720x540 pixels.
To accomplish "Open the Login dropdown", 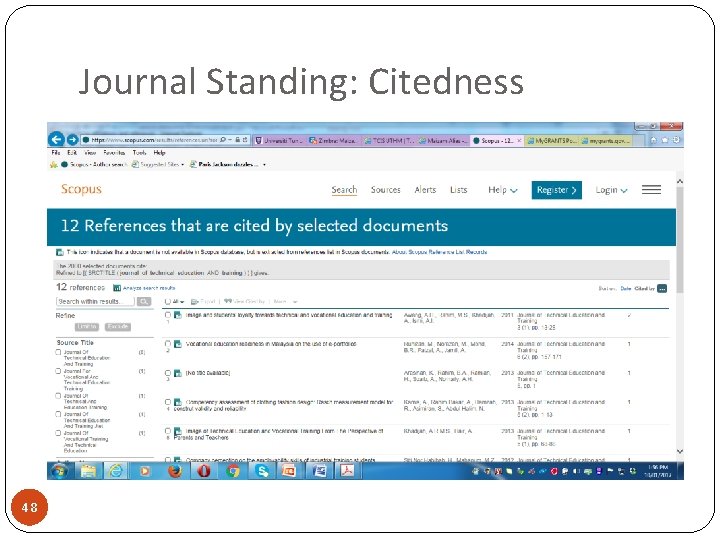I will [x=611, y=190].
